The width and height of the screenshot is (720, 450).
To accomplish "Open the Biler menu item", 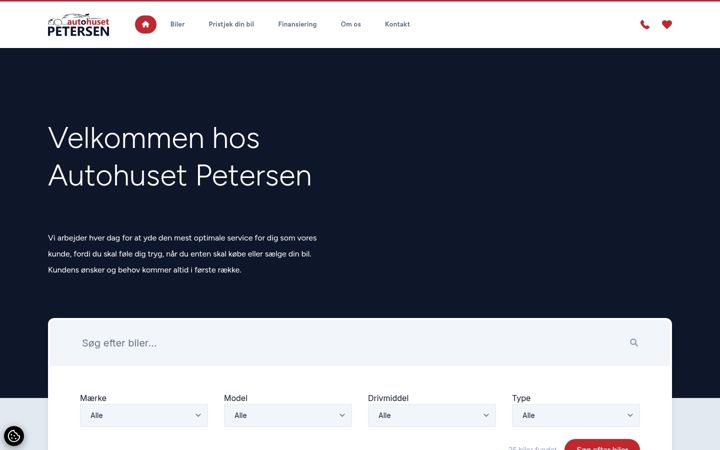I will point(177,24).
